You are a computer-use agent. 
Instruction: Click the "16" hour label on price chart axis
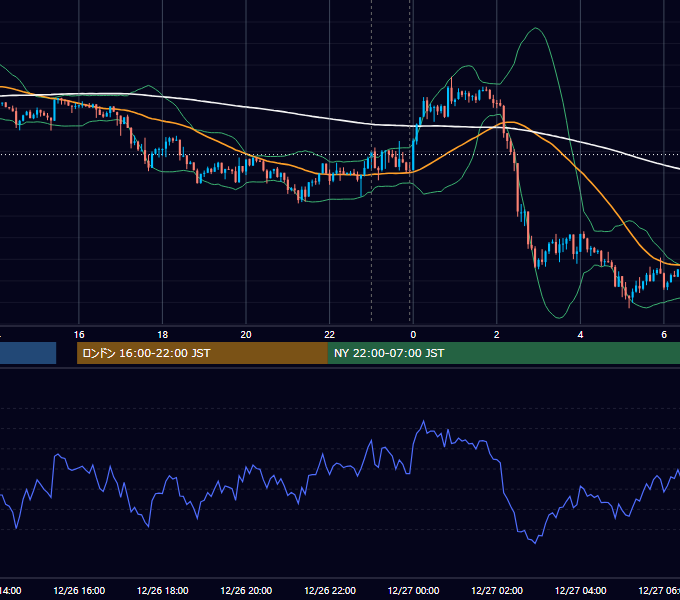tap(79, 335)
